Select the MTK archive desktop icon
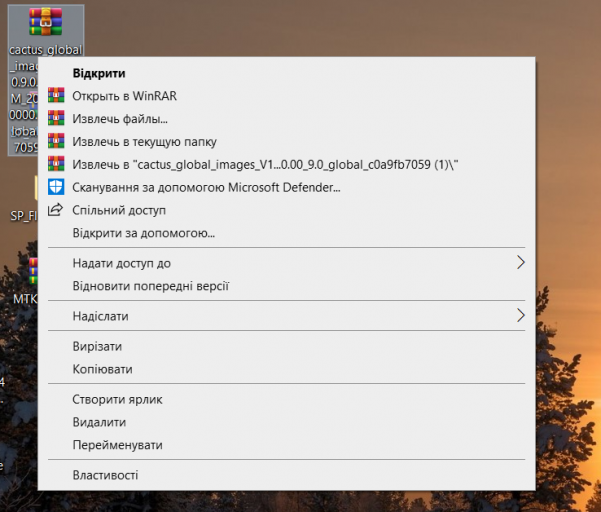The image size is (601, 512). (34, 271)
